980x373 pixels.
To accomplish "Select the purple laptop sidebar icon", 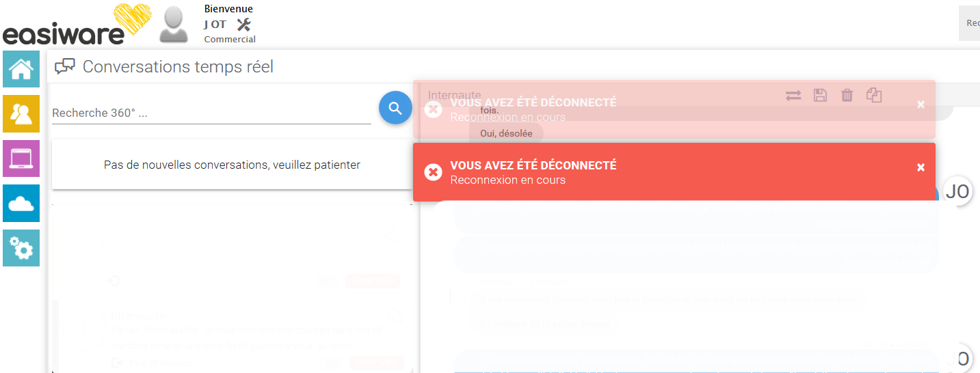I will 21,158.
